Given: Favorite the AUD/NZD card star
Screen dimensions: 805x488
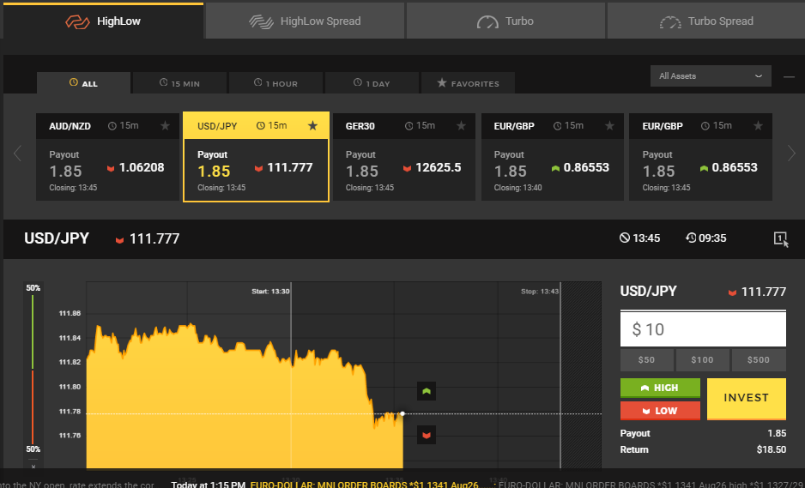Looking at the screenshot, I should coord(165,126).
